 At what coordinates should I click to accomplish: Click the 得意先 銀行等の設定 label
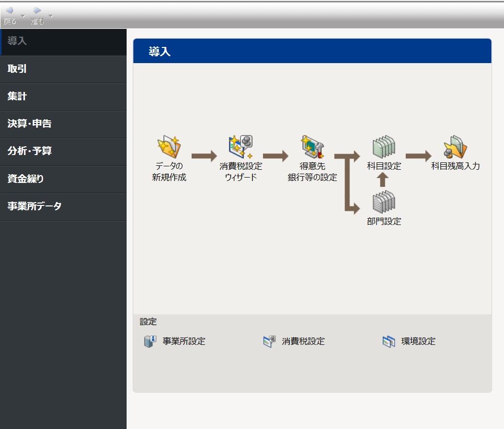click(x=312, y=171)
